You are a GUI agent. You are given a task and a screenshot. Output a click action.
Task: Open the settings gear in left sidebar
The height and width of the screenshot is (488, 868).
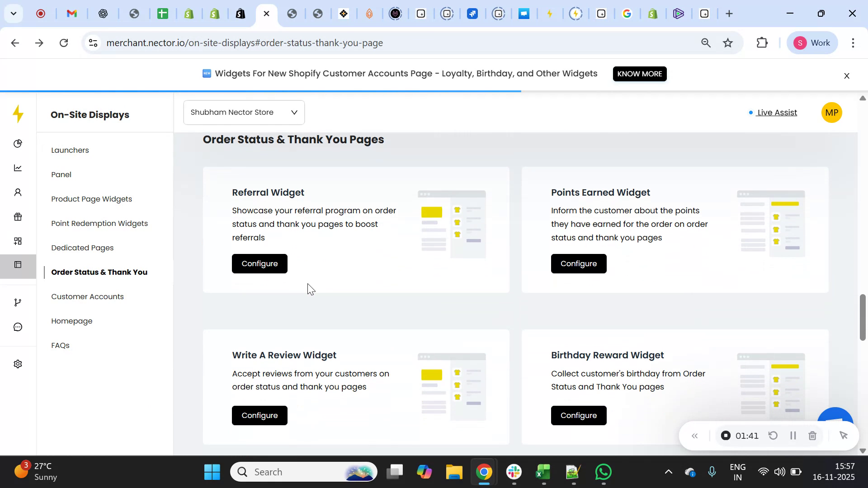(18, 364)
